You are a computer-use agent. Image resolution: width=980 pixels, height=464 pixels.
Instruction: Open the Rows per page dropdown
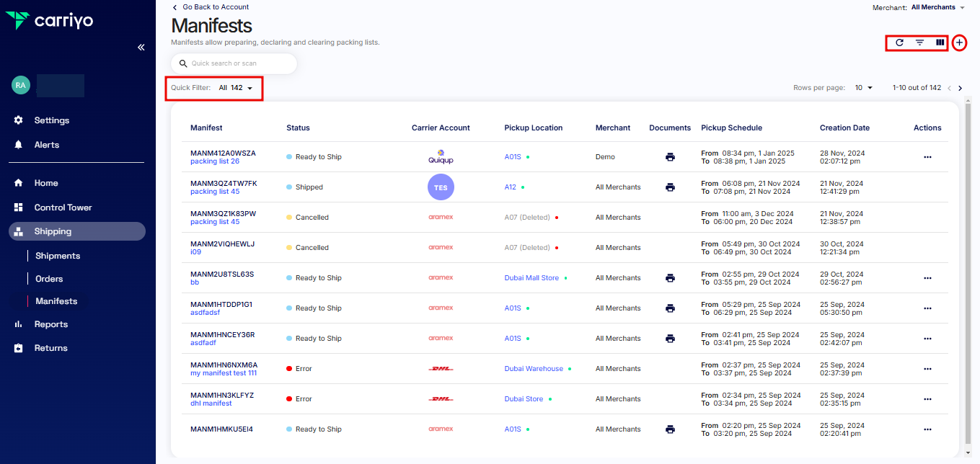864,88
